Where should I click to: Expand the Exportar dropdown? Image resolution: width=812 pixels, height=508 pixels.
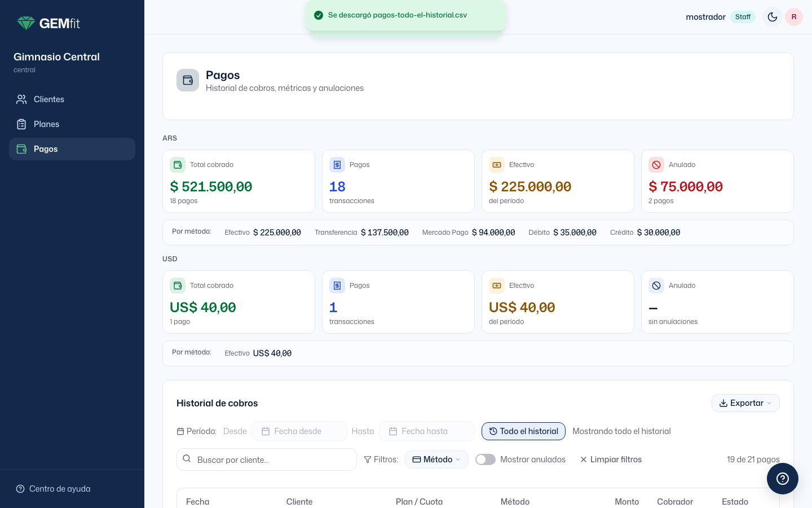[745, 403]
